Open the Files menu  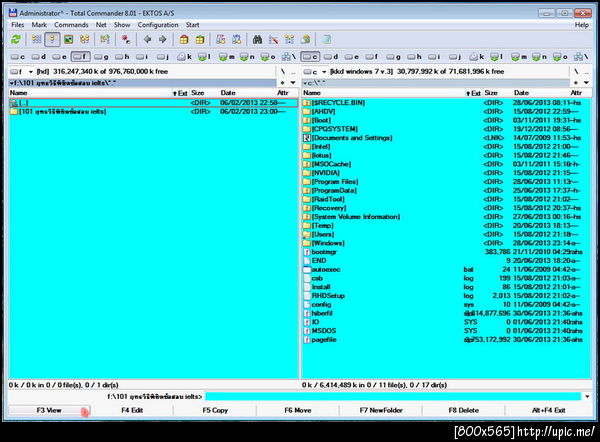(x=18, y=24)
